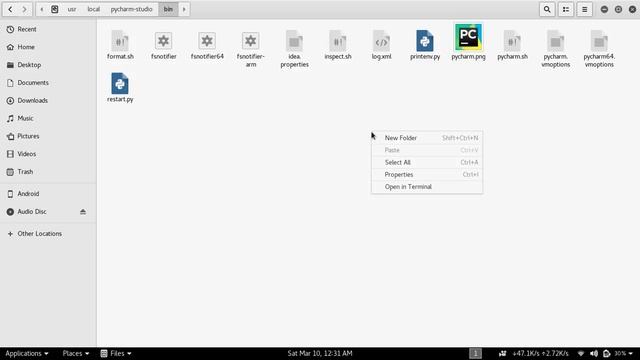Select the pycharm.sh script icon

coord(512,41)
